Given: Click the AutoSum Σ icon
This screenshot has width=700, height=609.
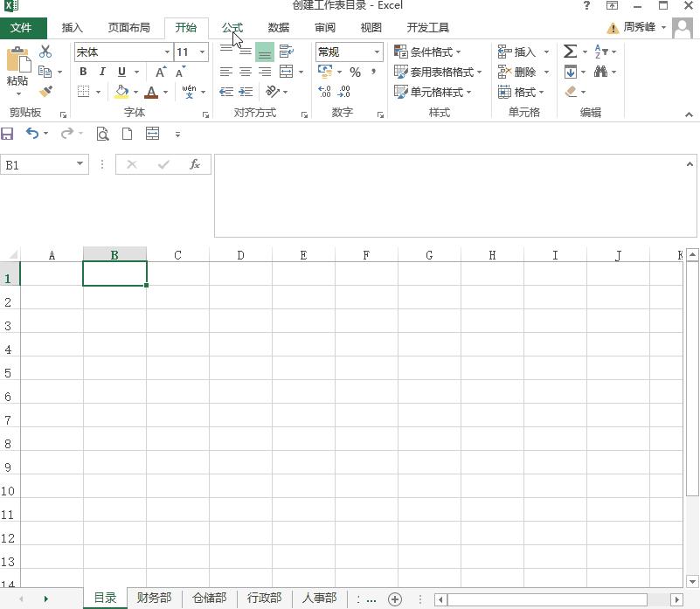Looking at the screenshot, I should coord(570,52).
